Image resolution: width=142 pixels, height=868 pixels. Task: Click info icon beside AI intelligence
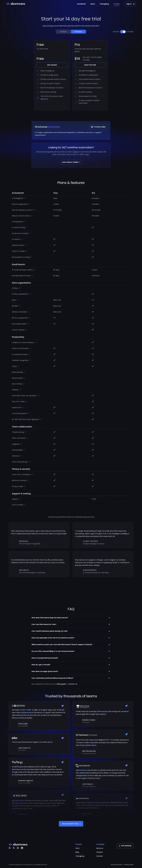tap(25, 198)
